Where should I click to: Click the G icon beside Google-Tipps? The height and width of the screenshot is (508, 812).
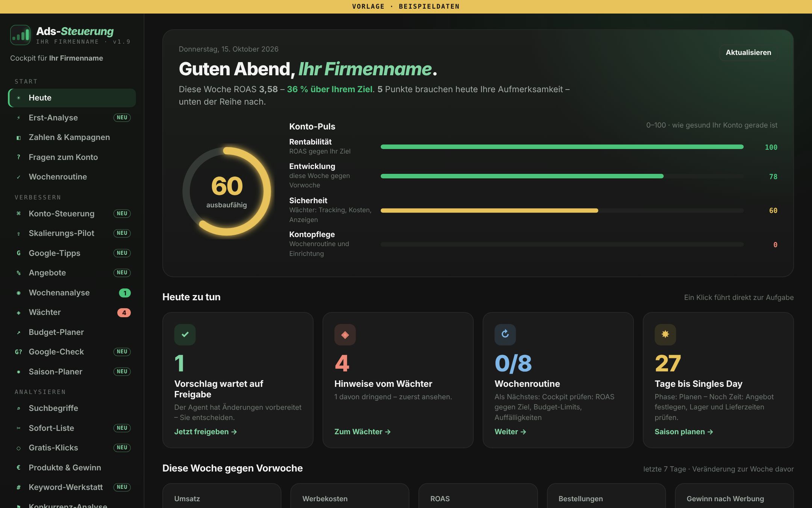pos(18,253)
